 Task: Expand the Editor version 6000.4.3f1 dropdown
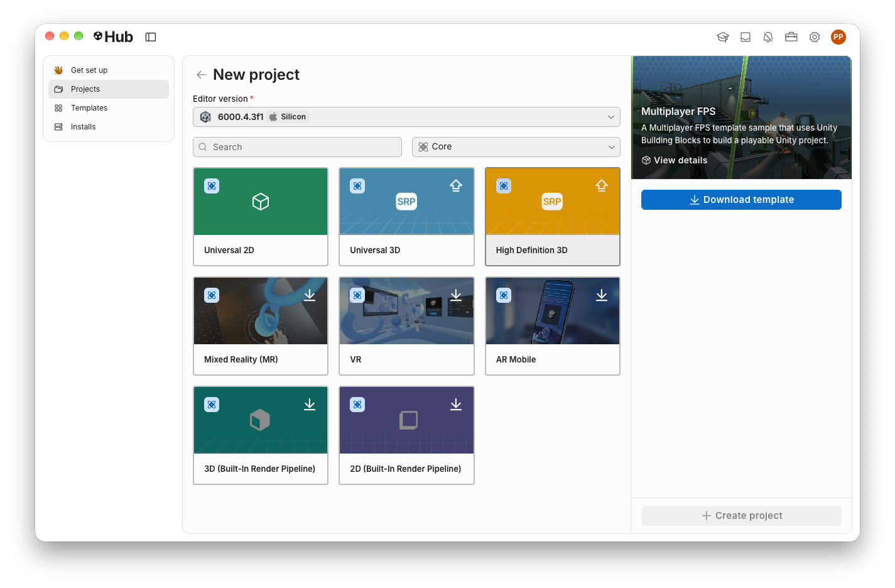[x=406, y=117]
